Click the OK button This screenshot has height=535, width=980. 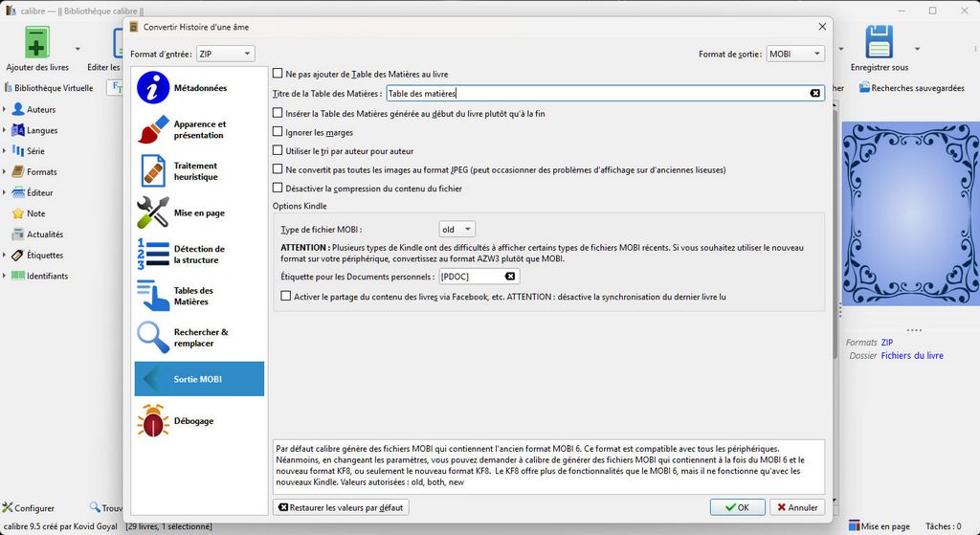737,507
